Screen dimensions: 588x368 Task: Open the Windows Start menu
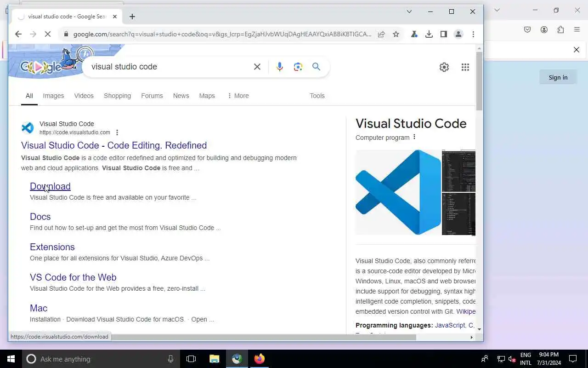click(x=11, y=359)
